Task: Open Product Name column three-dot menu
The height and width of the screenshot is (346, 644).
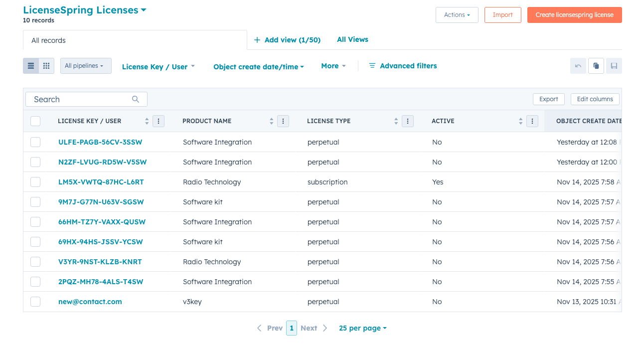Action: (283, 121)
